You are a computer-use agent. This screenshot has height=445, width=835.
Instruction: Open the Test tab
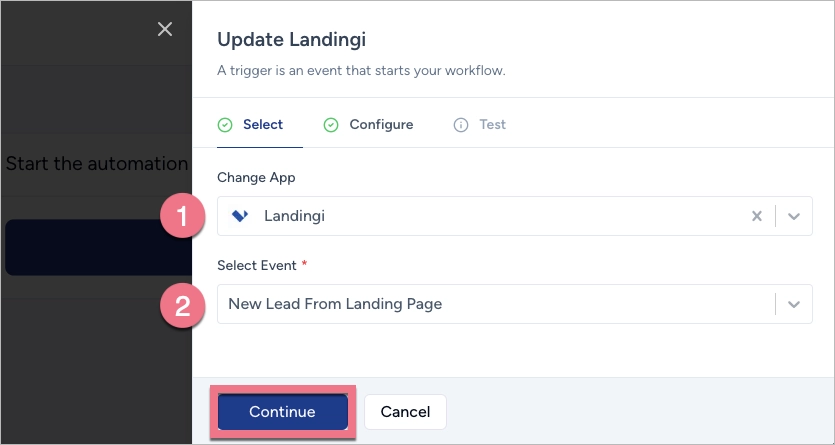pos(492,125)
